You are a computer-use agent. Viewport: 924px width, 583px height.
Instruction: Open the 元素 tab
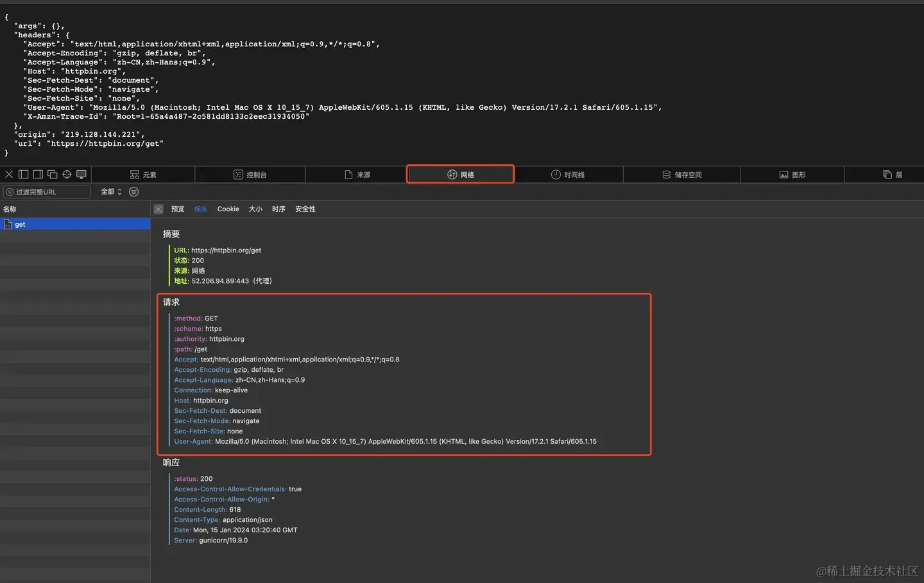tap(143, 175)
